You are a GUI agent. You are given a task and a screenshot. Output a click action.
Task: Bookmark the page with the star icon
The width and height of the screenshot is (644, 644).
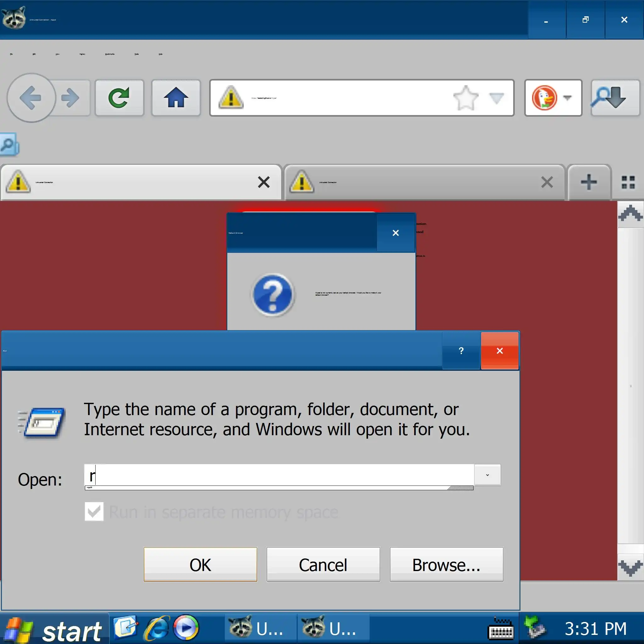click(x=466, y=98)
